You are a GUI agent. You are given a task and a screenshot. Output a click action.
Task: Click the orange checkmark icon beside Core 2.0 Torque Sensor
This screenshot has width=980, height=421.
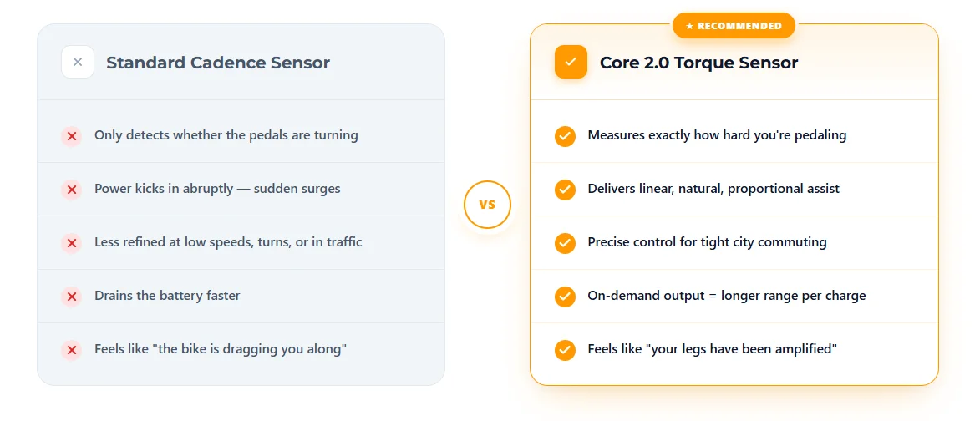(571, 62)
